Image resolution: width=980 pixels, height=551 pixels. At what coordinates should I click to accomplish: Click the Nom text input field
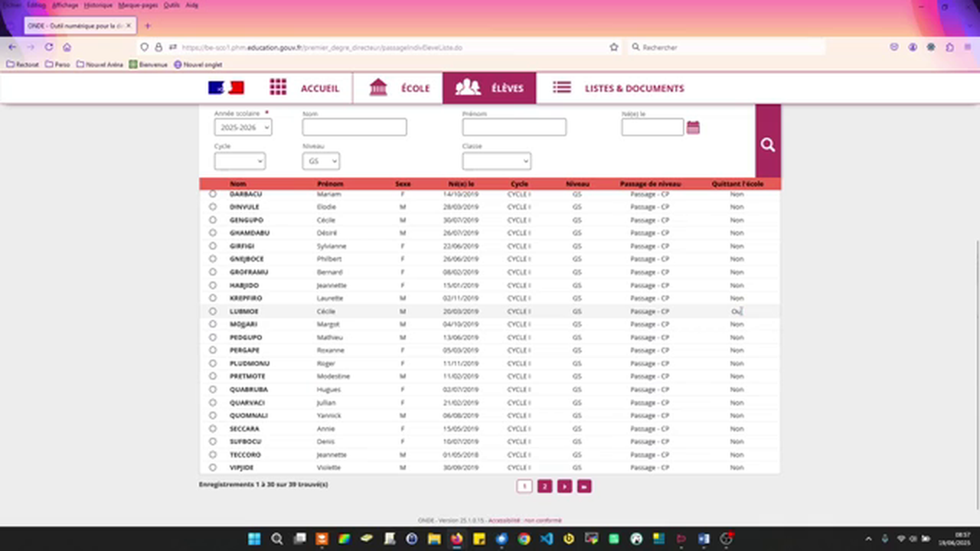tap(354, 128)
